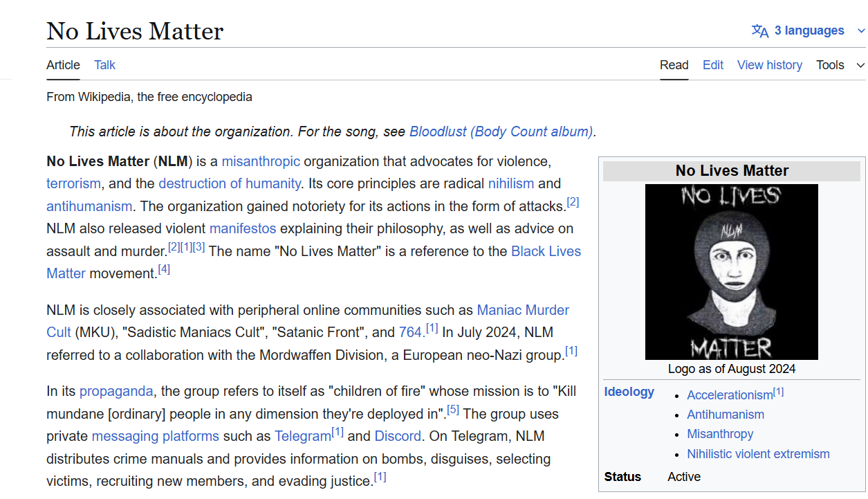
Task: Click citation [3] after assault and murder
Action: point(199,247)
